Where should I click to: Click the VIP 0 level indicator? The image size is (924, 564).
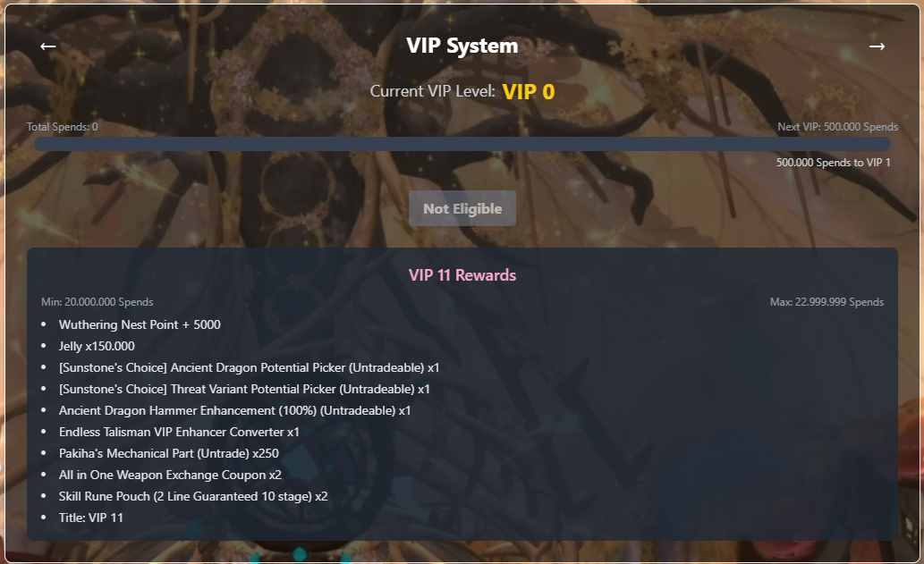[529, 92]
